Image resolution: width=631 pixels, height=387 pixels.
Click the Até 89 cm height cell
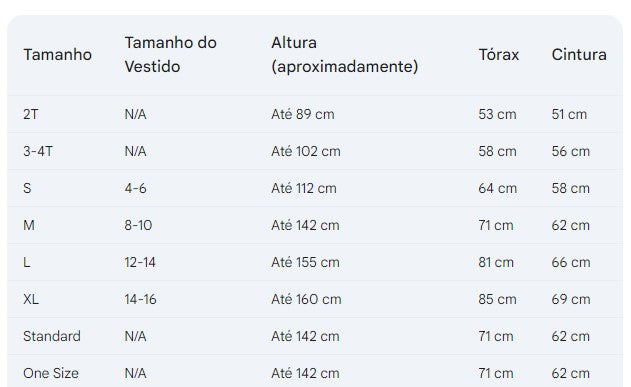point(303,114)
